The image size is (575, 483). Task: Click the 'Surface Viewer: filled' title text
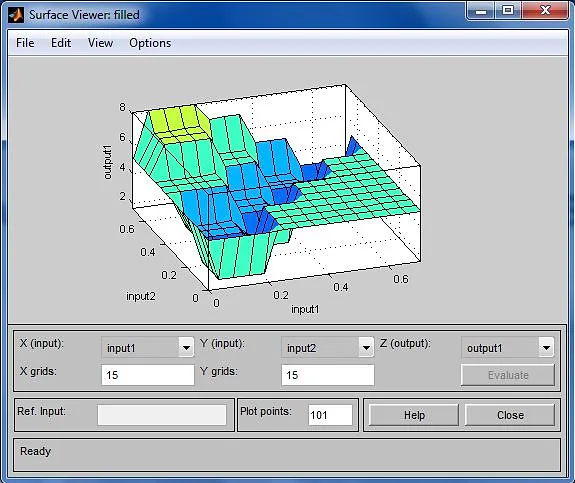(x=84, y=15)
